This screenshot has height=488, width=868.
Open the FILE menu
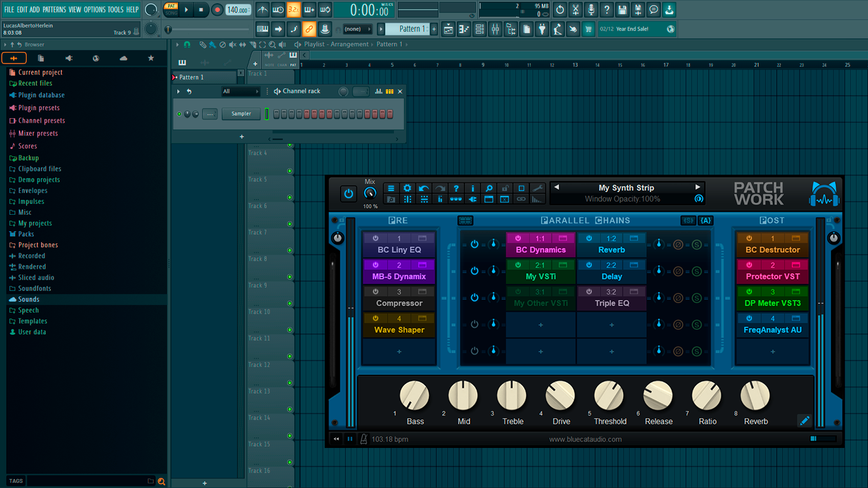9,10
